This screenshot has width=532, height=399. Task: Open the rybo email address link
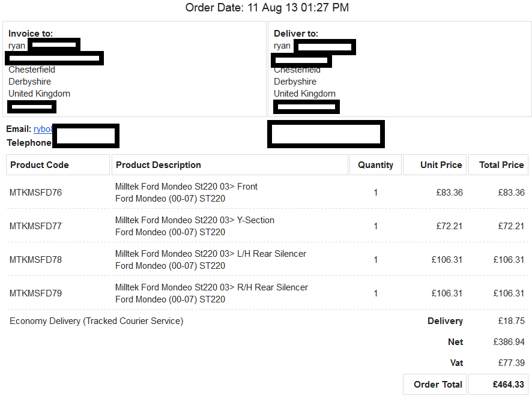(x=43, y=129)
